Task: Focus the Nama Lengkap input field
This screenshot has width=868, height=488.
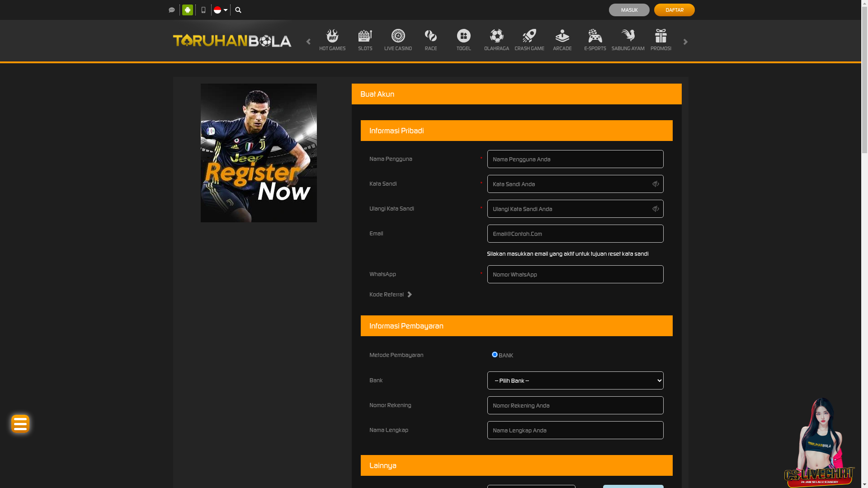Action: (575, 430)
